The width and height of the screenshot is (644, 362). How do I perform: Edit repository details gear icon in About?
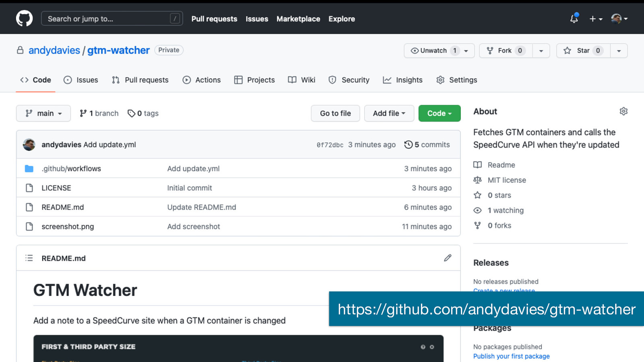coord(623,111)
